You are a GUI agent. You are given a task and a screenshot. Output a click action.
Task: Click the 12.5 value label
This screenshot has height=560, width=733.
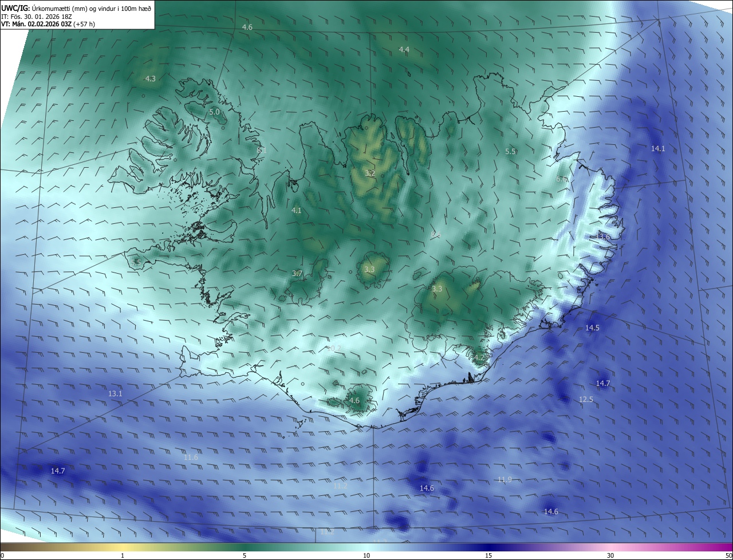[586, 400]
